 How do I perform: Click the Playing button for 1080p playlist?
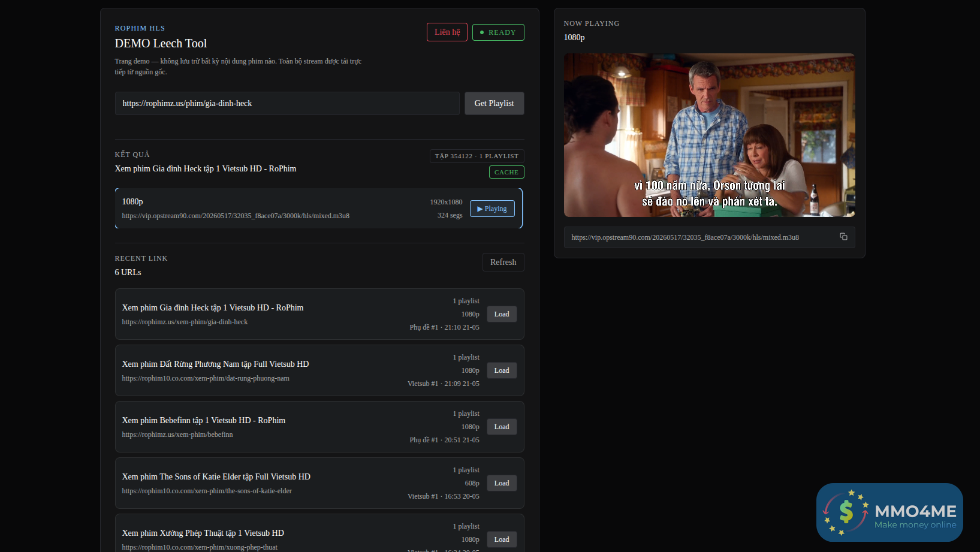pos(492,209)
